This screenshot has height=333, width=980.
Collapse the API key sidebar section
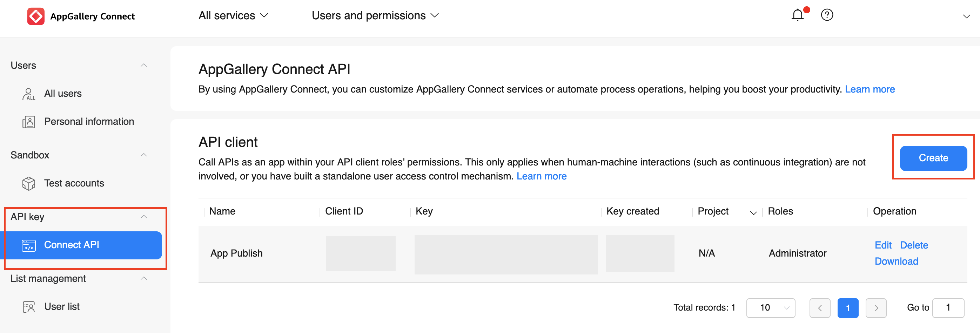pos(143,217)
